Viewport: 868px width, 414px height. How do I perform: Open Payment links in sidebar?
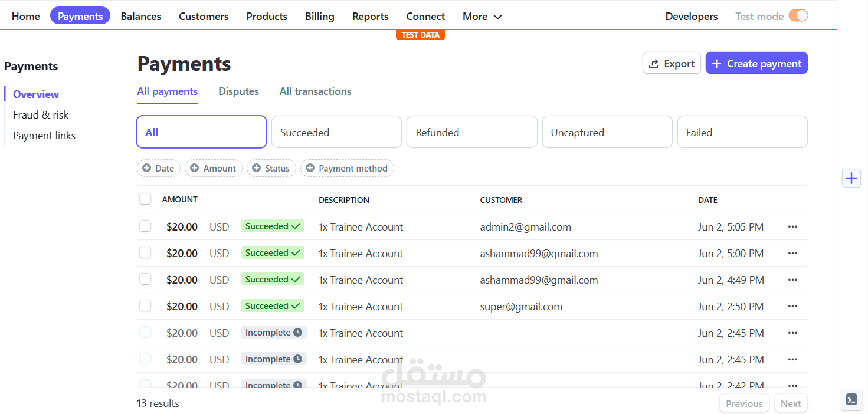click(44, 136)
